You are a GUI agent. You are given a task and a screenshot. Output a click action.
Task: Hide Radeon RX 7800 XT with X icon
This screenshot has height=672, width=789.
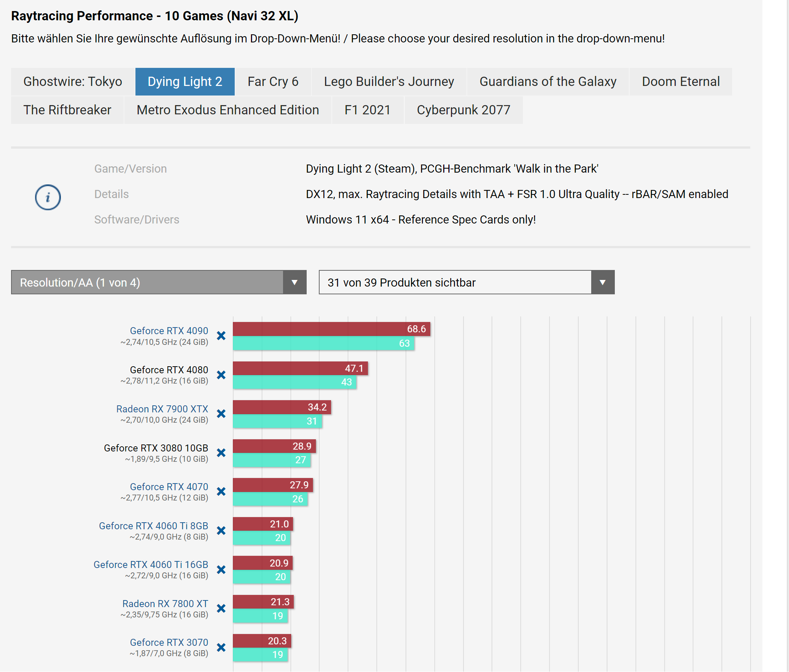coord(221,609)
